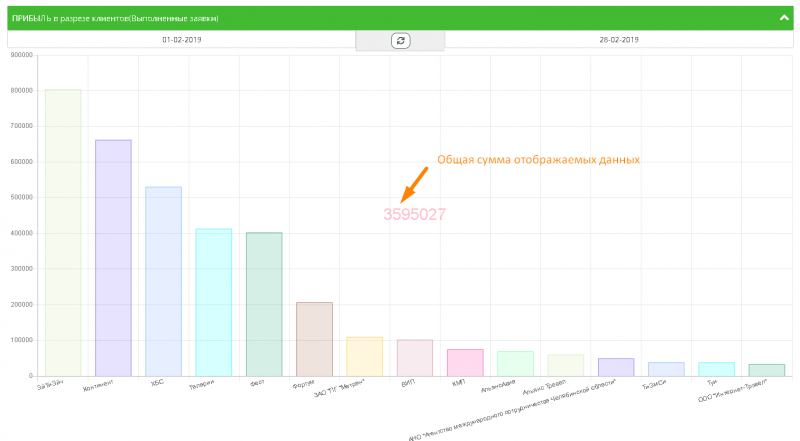
Task: Collapse the panel using the chevron-up arrow
Action: pyautogui.click(x=785, y=18)
